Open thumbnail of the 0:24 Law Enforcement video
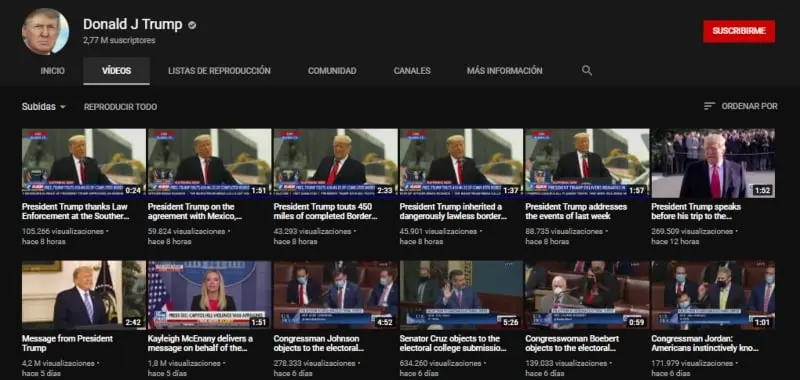 click(x=84, y=163)
